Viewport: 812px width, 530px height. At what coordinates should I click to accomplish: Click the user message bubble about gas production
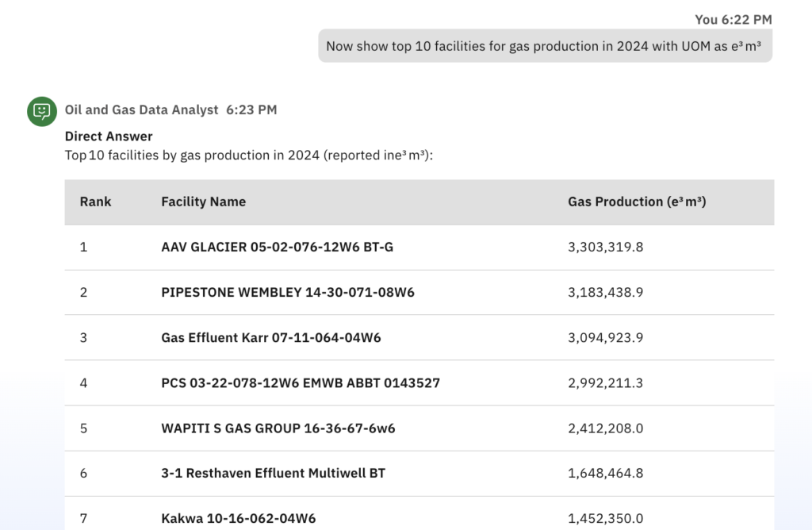click(x=545, y=46)
